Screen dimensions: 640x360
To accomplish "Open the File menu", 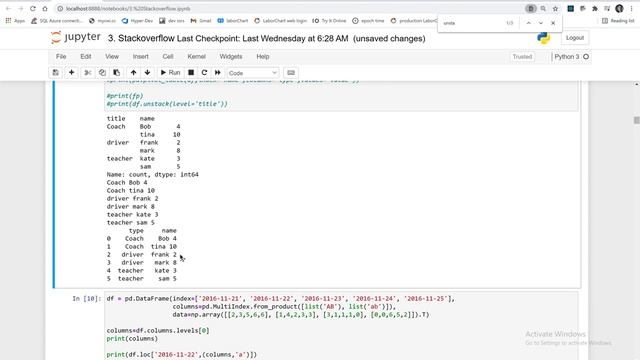I will coord(61,57).
